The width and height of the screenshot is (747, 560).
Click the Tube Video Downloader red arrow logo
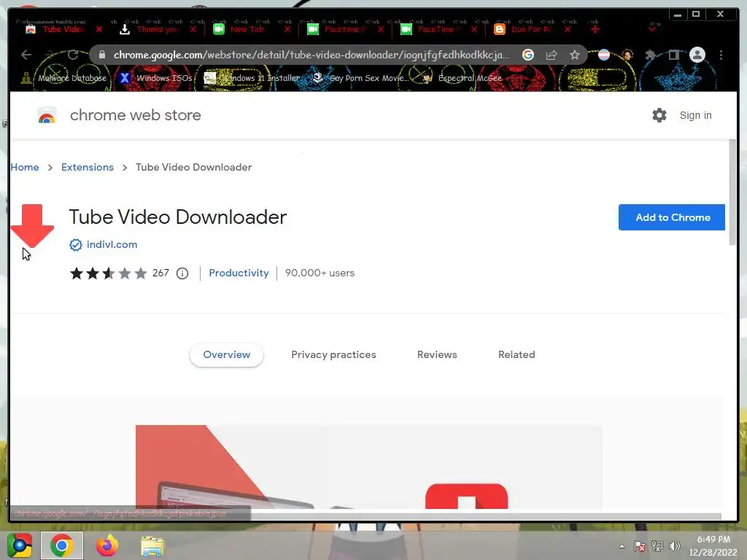pos(32,226)
